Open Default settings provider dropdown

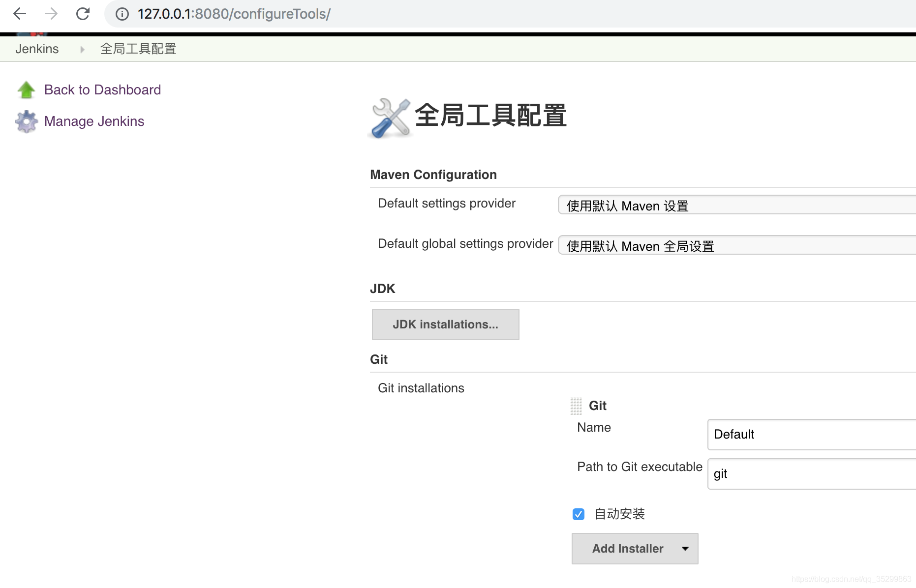pos(737,205)
